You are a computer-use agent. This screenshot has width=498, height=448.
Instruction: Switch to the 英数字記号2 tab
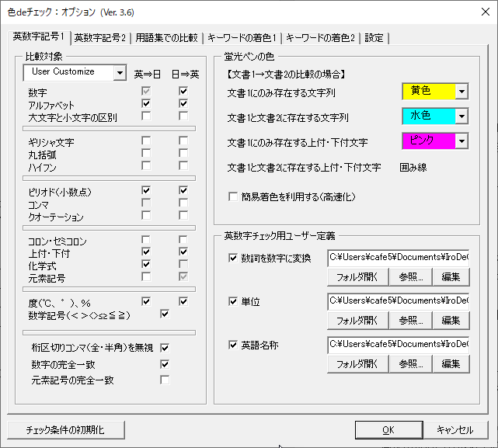pyautogui.click(x=99, y=37)
